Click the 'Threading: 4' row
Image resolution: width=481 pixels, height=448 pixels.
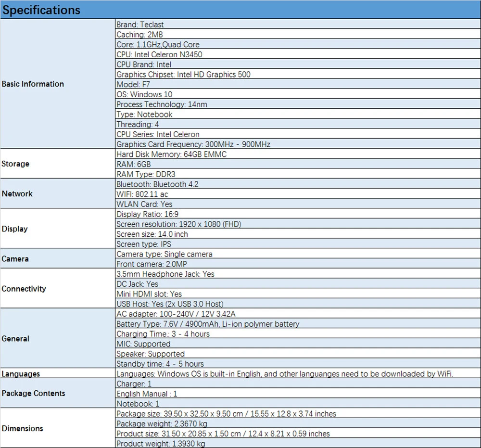coord(298,124)
